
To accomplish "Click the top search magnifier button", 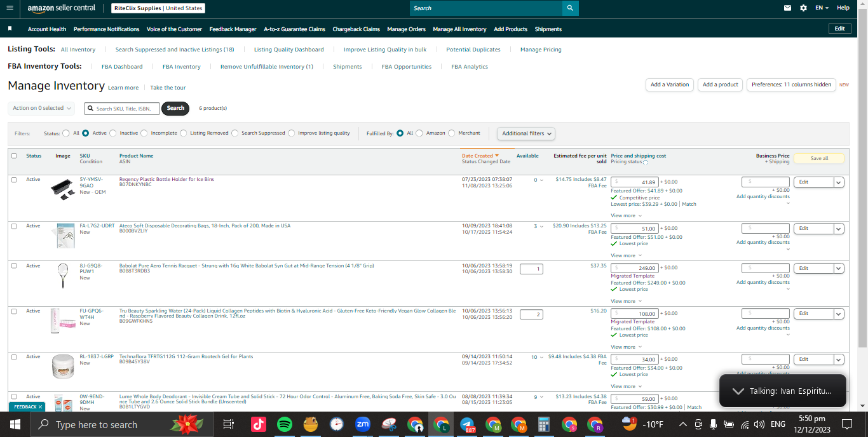I will point(571,8).
